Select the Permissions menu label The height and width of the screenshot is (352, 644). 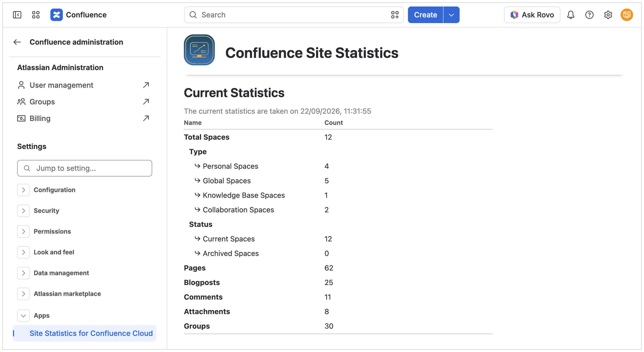[52, 232]
